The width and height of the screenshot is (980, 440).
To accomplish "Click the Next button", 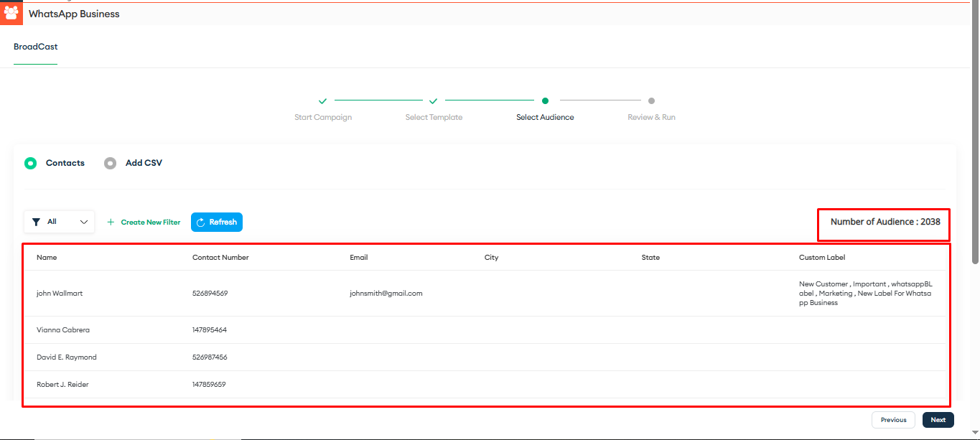I will [938, 420].
